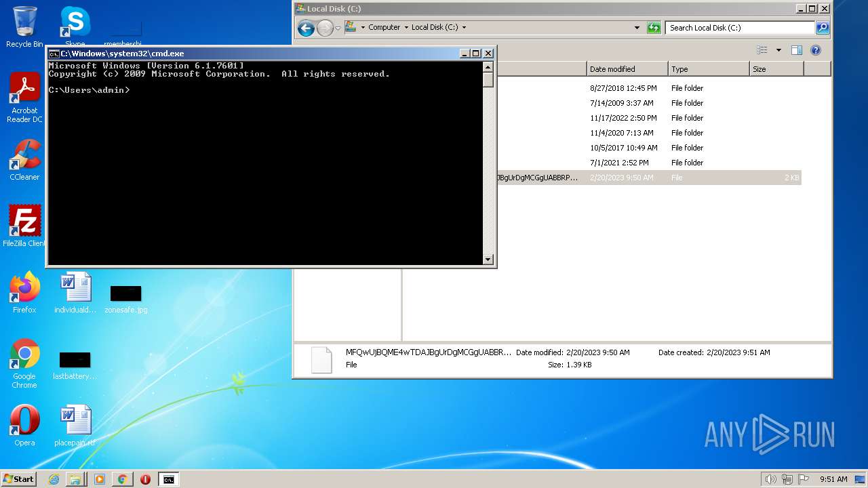The width and height of the screenshot is (868, 488).
Task: Click the taskbar clock showing 9:51 AM
Action: pyautogui.click(x=833, y=479)
